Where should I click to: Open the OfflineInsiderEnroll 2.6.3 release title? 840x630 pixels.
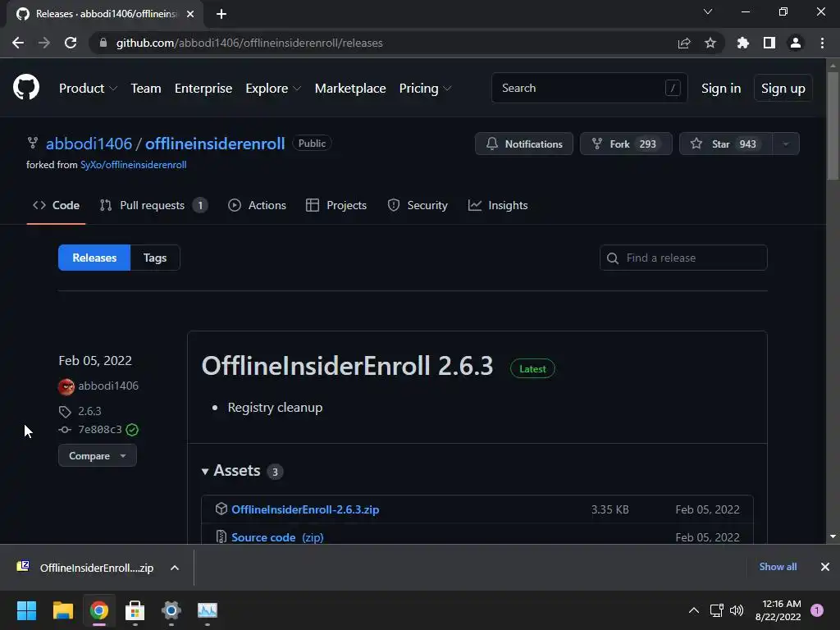click(347, 366)
